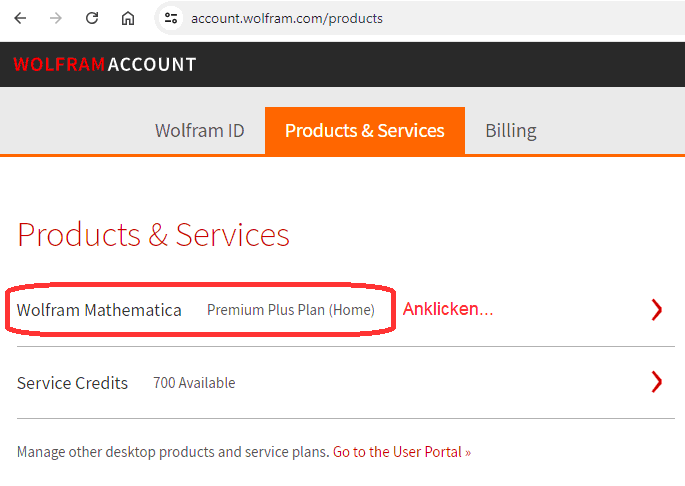
Task: Select the Products & Services tab
Action: (x=365, y=131)
